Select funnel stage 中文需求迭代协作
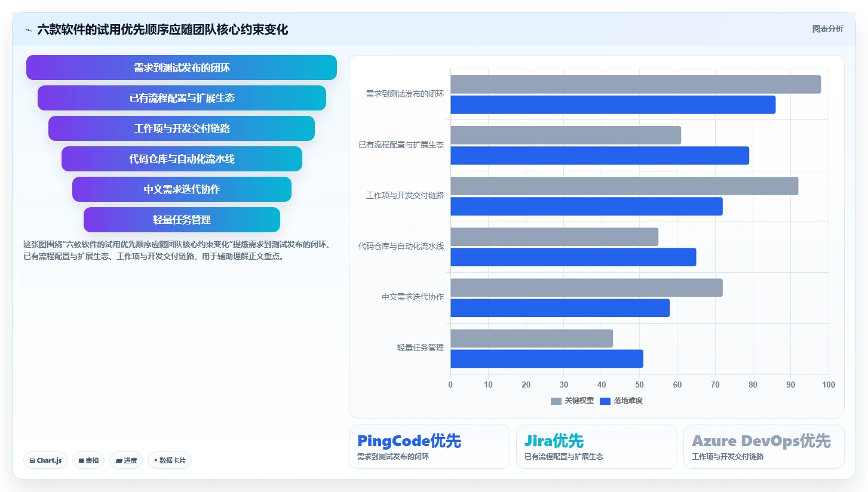Viewport: 868px width, 492px height. [x=182, y=189]
